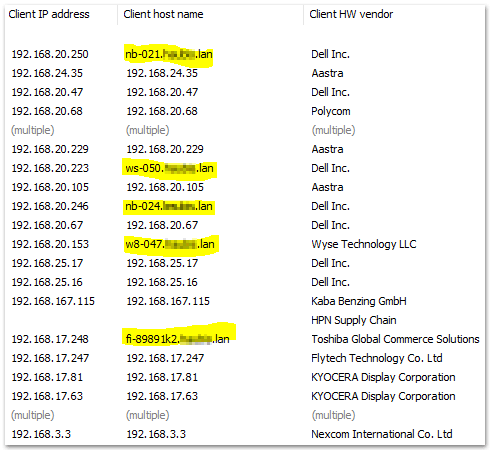This screenshot has height=450, width=490.
Task: Click Flytech Technology Co. Ltd vendor entry
Action: (377, 358)
